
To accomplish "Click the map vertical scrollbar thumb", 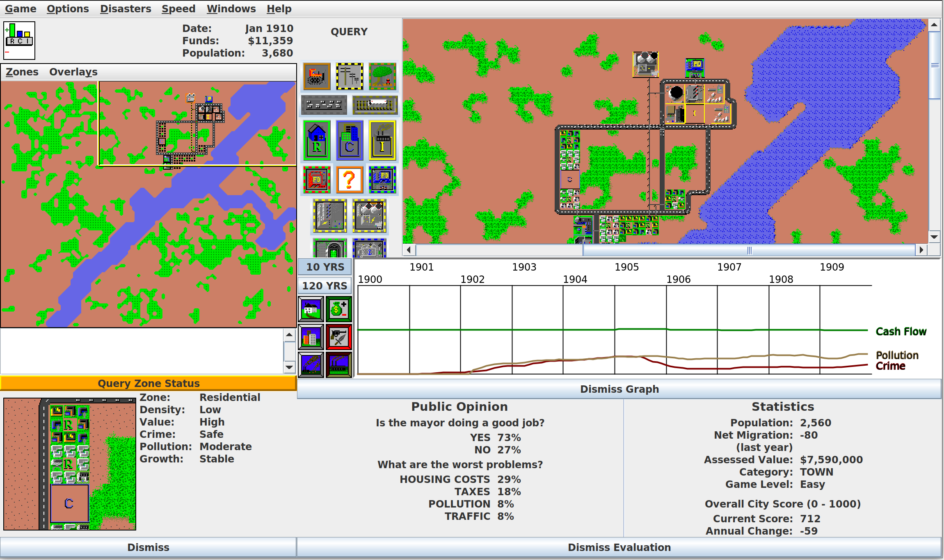I will [x=934, y=65].
